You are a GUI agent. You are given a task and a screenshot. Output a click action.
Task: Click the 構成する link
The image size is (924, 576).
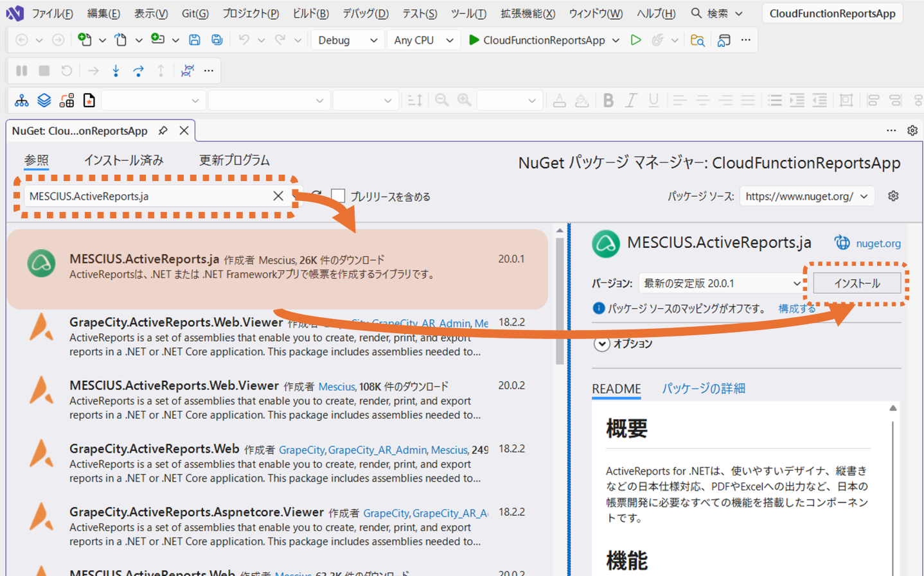tap(797, 308)
